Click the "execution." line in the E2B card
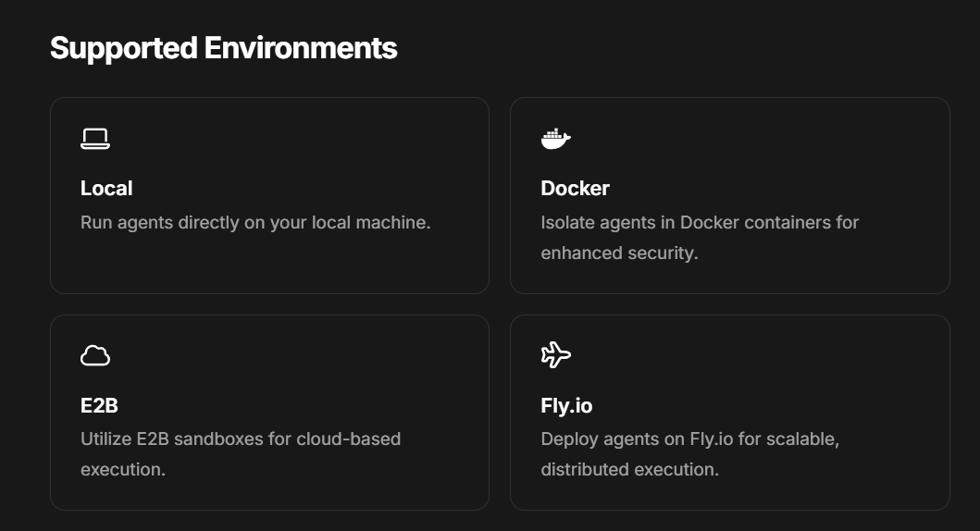Image resolution: width=980 pixels, height=531 pixels. click(123, 470)
